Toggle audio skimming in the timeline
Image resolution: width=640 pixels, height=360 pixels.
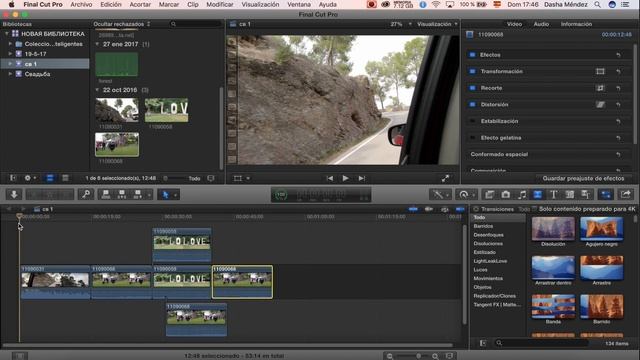[x=429, y=209]
